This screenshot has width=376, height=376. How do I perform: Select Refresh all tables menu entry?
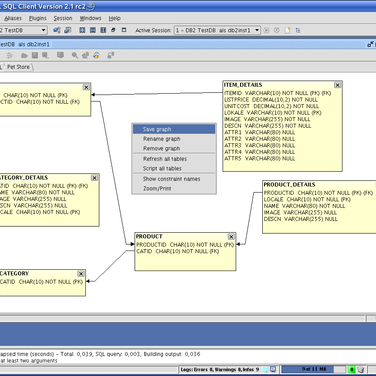174,159
